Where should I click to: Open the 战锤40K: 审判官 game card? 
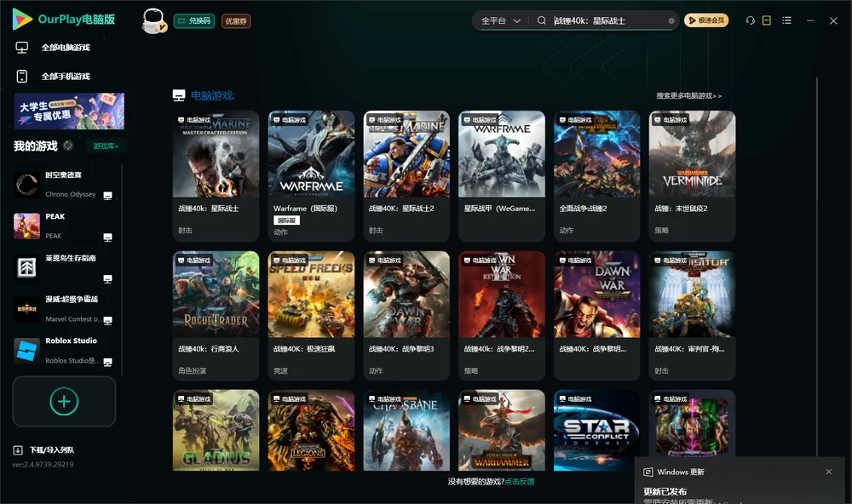point(692,316)
